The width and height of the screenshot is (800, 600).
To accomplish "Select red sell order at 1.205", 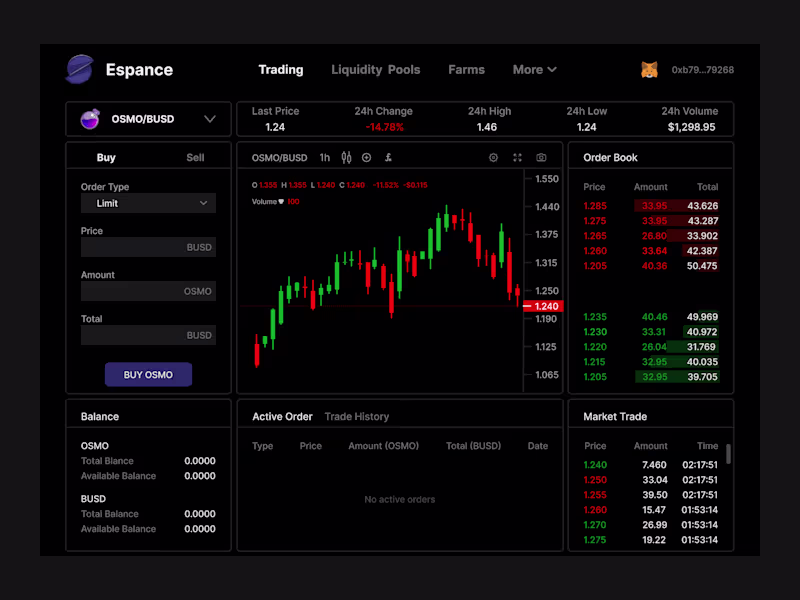I will (x=651, y=265).
